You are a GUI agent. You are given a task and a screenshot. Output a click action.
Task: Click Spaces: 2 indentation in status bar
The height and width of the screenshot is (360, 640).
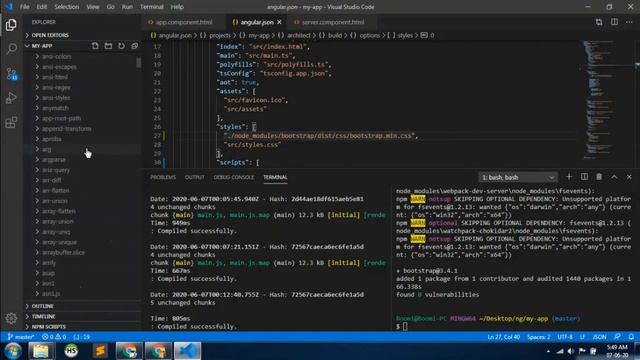(538, 337)
